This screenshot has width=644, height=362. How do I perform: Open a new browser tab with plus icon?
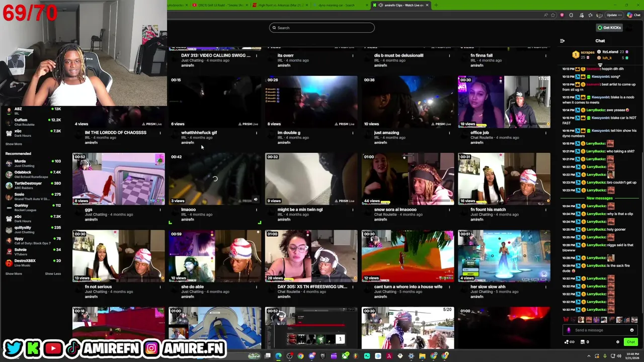tap(436, 5)
